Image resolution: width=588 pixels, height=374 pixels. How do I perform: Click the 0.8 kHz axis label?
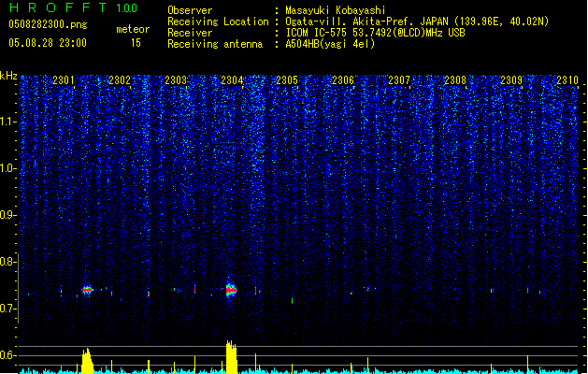8,262
